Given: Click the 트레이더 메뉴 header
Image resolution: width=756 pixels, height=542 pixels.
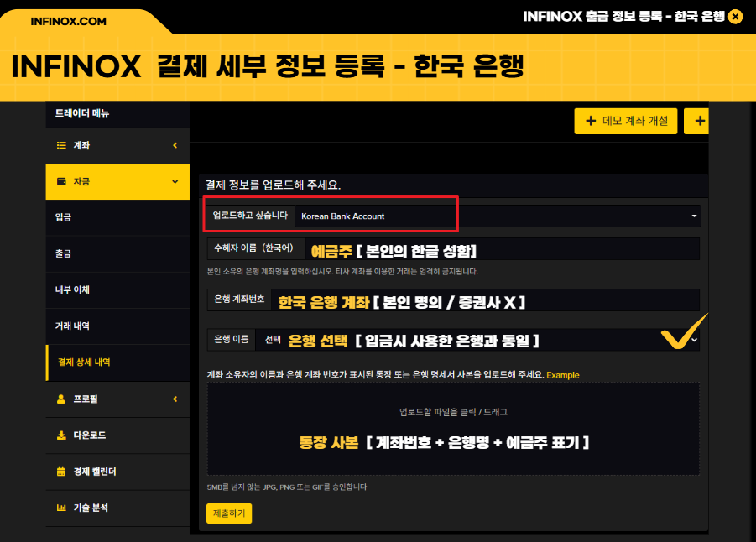Looking at the screenshot, I should coord(82,113).
